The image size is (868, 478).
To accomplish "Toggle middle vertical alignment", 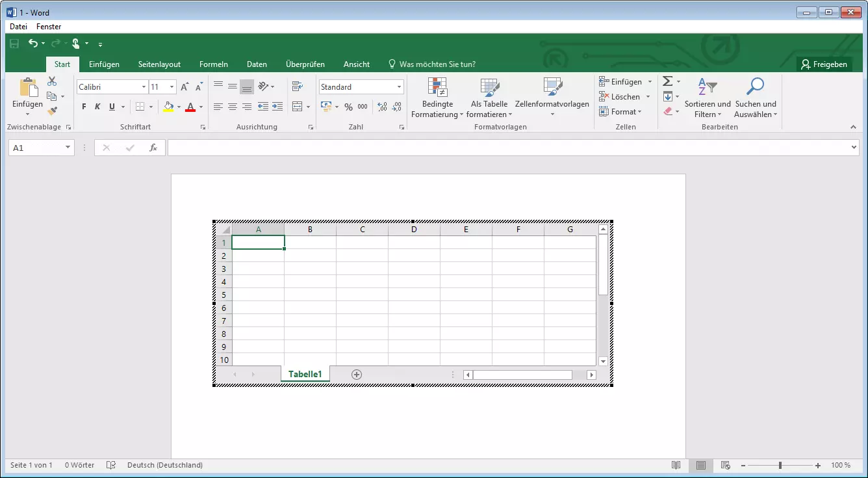I will (233, 86).
